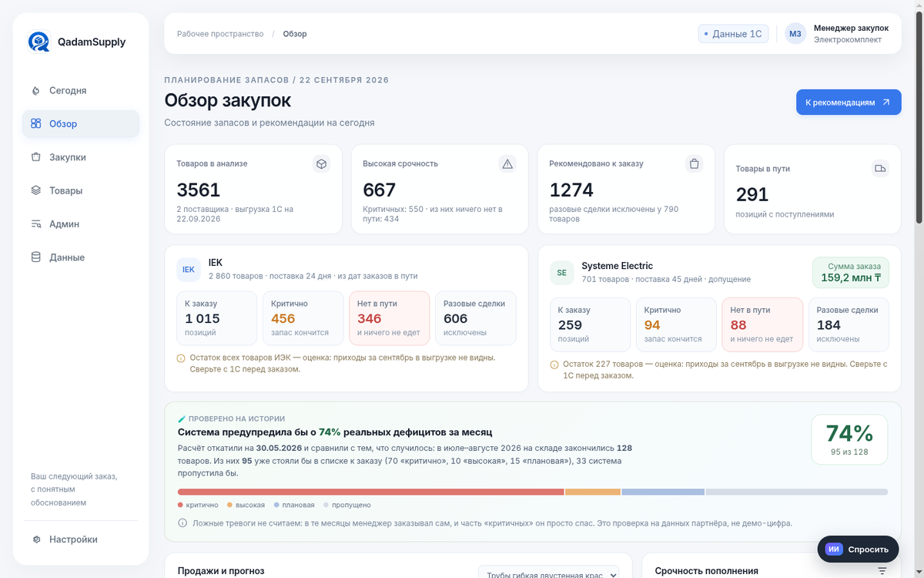This screenshot has width=924, height=578.
Task: Click the flame icon beside Сегодня
Action: (36, 90)
